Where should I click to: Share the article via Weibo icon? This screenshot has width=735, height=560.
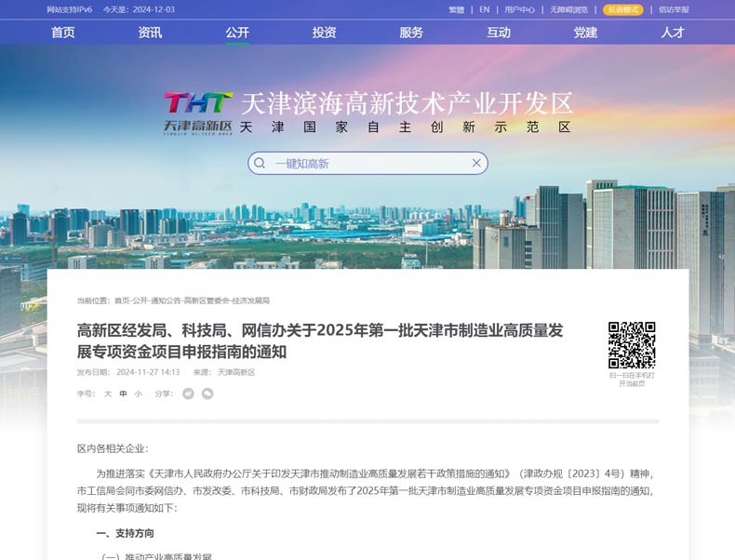click(189, 393)
